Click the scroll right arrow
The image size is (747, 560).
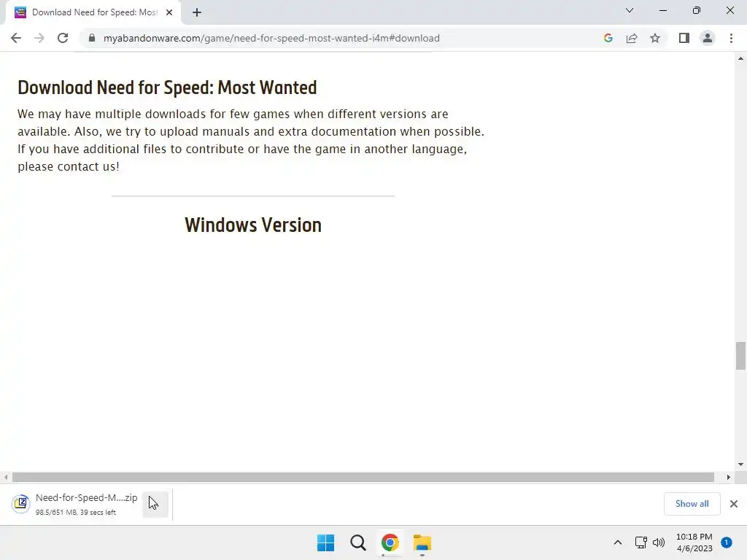click(729, 477)
